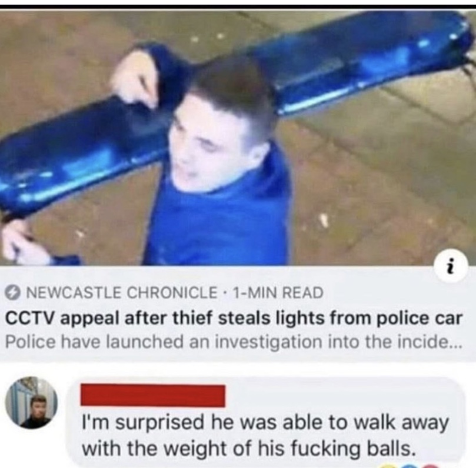Click the yellow reaction emoji under comment
This screenshot has width=476, height=468.
(388, 466)
